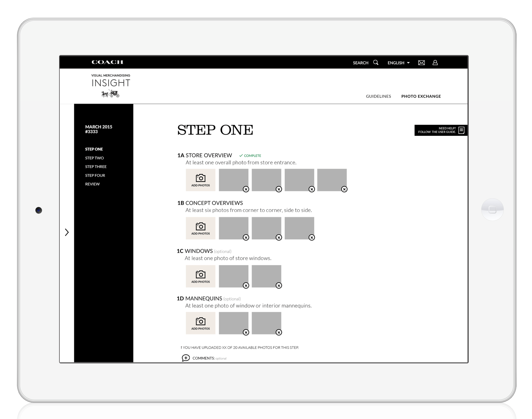Click the Search label in header
This screenshot has height=419, width=532.
360,63
